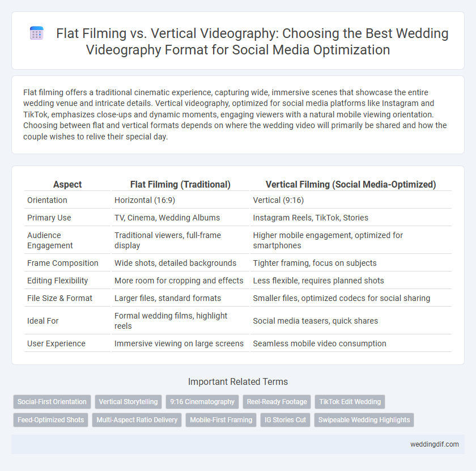Select the Tighter framing, focus on subjects cell

click(x=351, y=263)
